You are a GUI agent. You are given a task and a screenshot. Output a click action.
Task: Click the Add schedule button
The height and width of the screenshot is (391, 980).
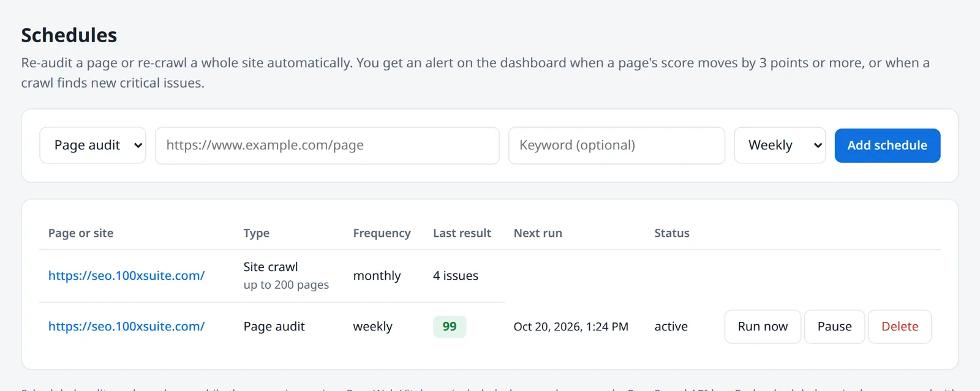(x=888, y=146)
